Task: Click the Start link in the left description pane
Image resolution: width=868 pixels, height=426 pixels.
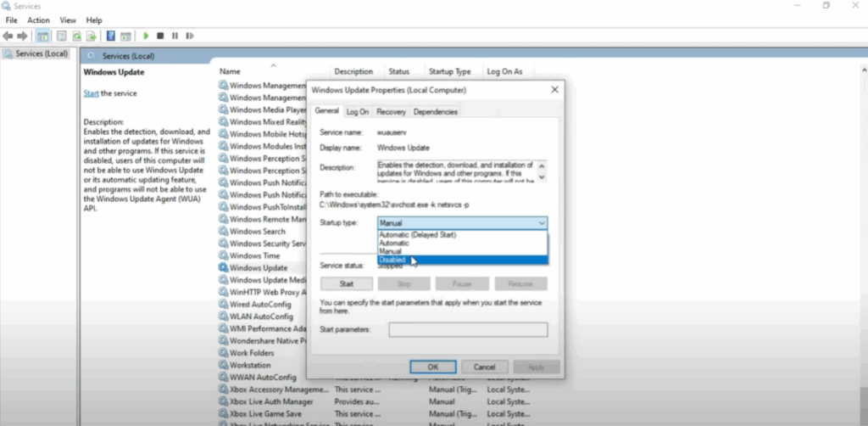Action: point(91,93)
